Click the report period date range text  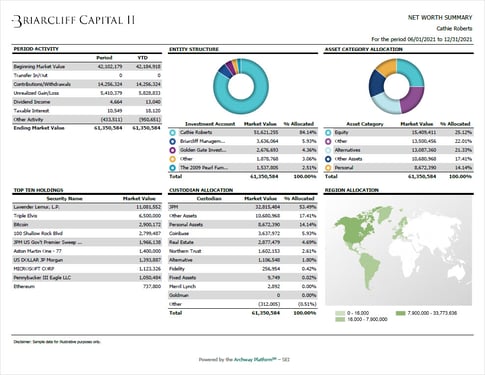click(422, 39)
